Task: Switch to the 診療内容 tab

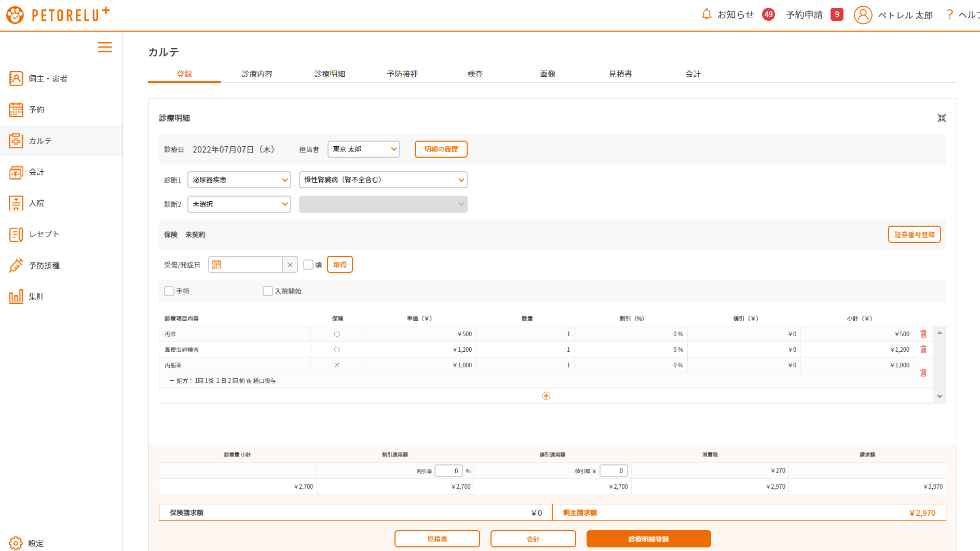Action: coord(257,74)
